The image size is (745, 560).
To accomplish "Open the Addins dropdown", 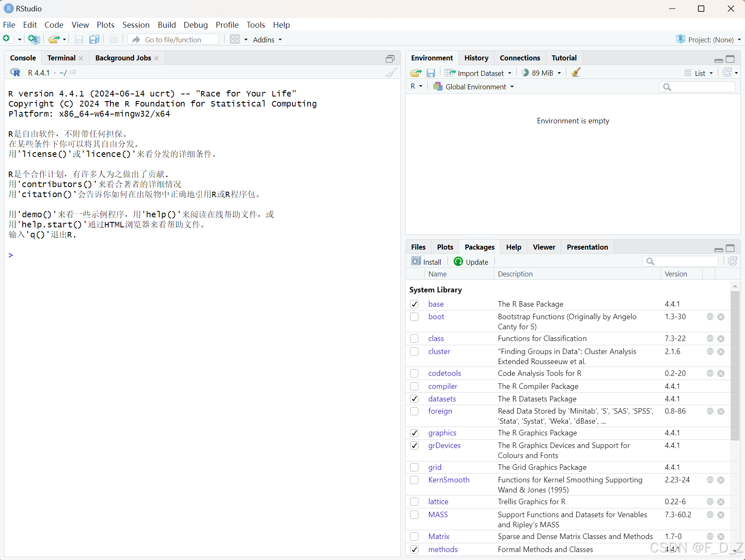I will (267, 40).
